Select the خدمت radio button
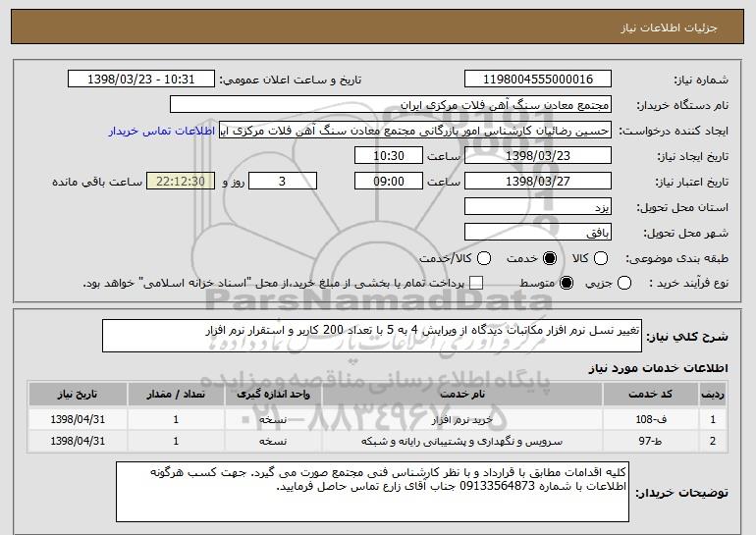The height and width of the screenshot is (535, 756). pyautogui.click(x=549, y=258)
